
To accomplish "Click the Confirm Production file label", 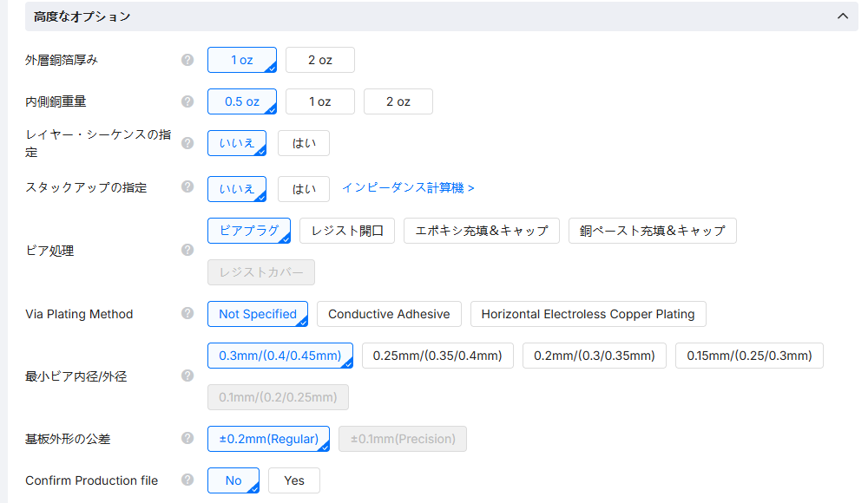I will 91,480.
